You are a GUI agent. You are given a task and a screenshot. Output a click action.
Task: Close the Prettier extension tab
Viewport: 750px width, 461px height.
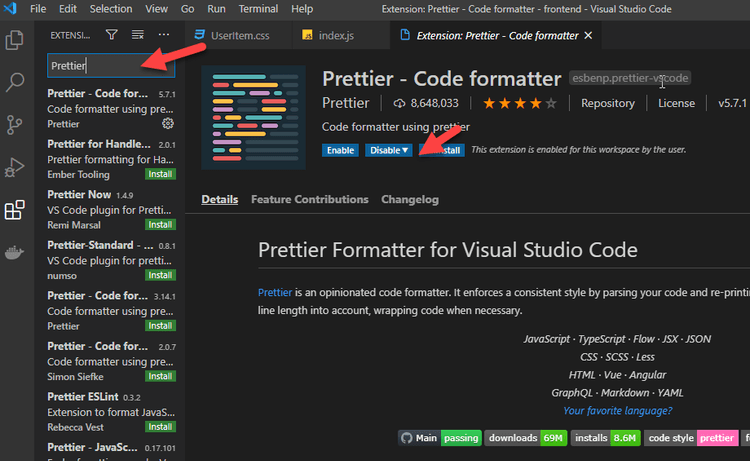coord(588,35)
